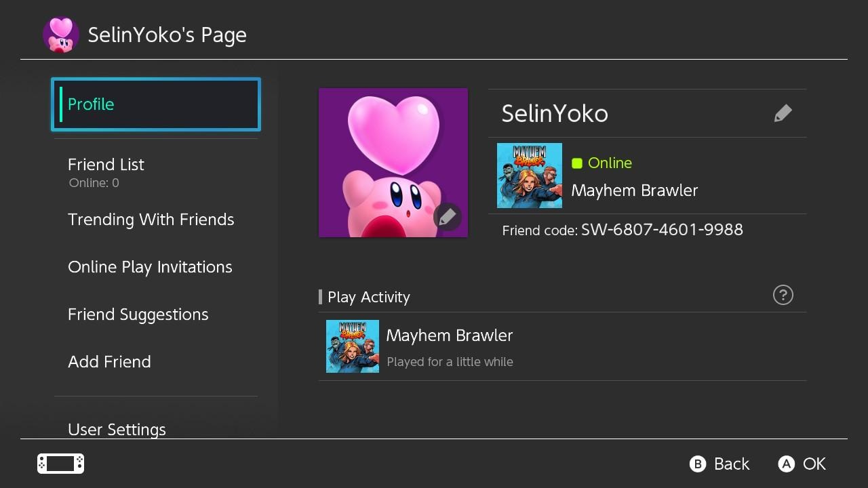
Task: Click the 'Play Activity' section heading
Action: coord(369,297)
